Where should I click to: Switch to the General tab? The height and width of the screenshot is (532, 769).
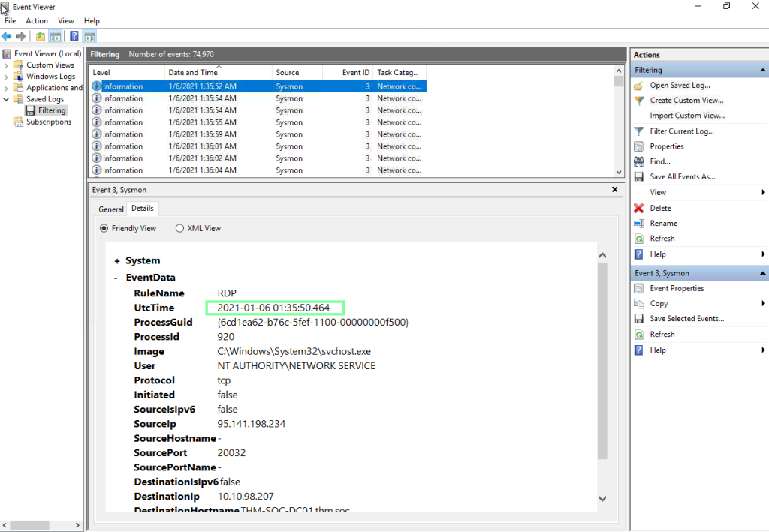[x=111, y=209]
